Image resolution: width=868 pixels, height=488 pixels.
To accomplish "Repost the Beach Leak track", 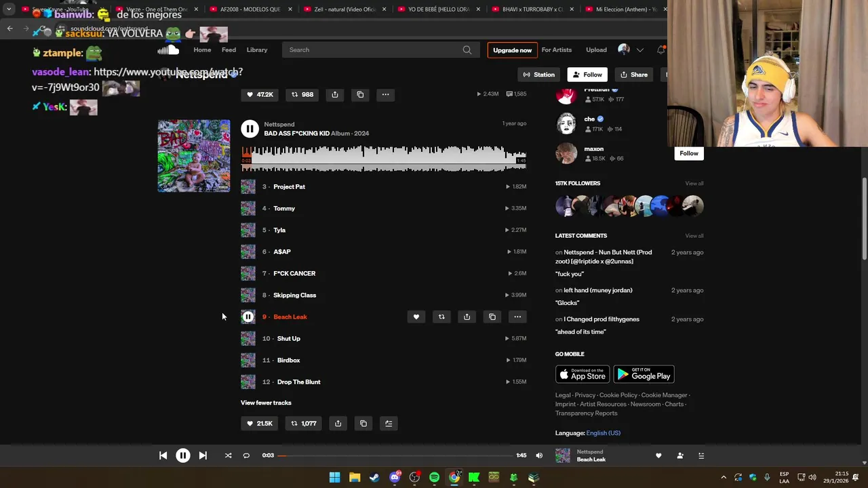I will tap(441, 317).
